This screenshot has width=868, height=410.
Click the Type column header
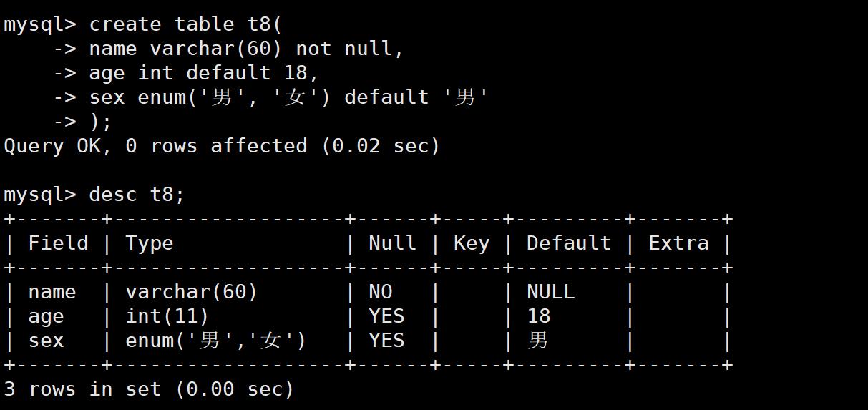(149, 243)
